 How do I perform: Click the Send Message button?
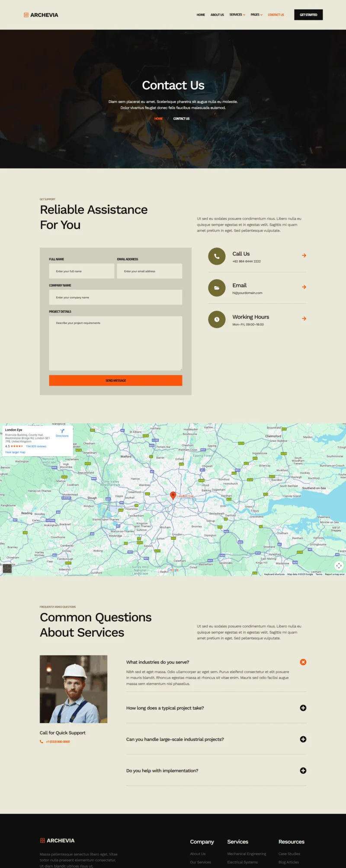click(x=115, y=380)
